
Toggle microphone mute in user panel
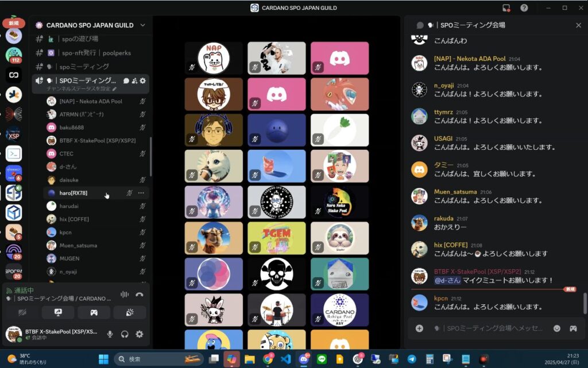click(110, 334)
